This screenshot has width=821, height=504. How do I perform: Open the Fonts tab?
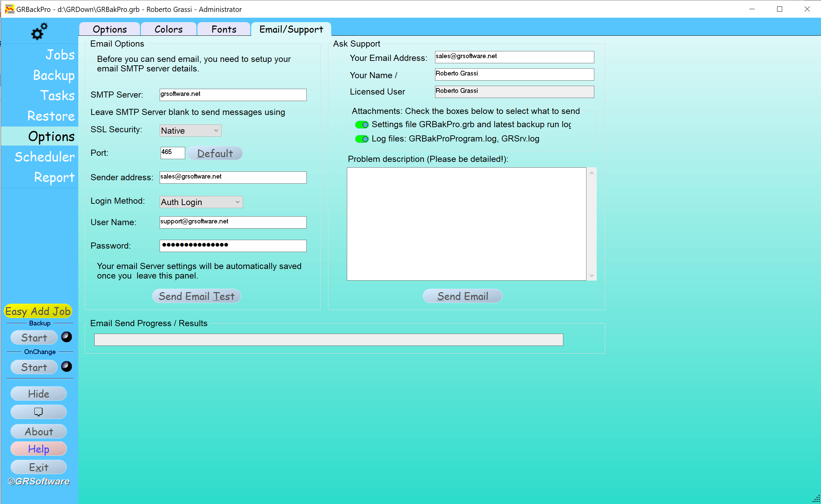pos(224,29)
